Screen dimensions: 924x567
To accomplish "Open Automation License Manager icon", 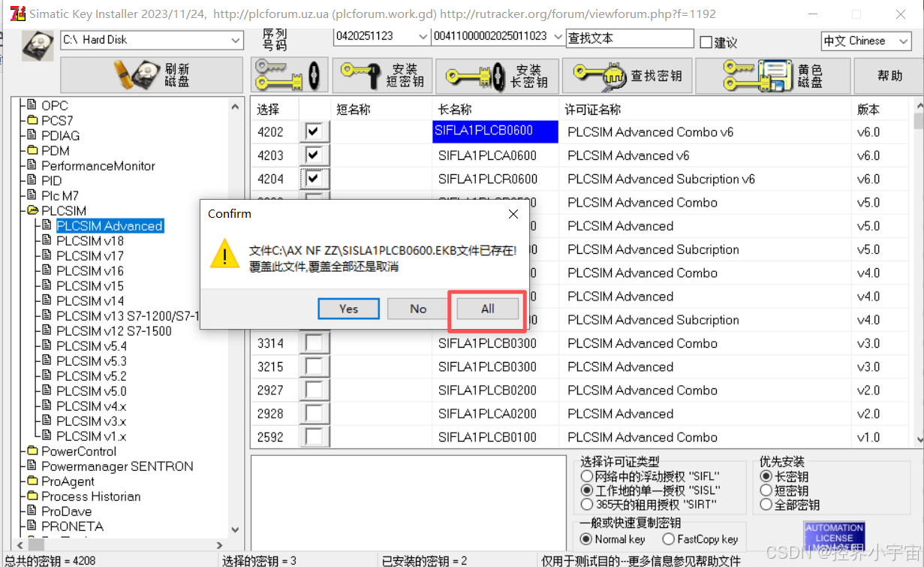I will point(834,536).
